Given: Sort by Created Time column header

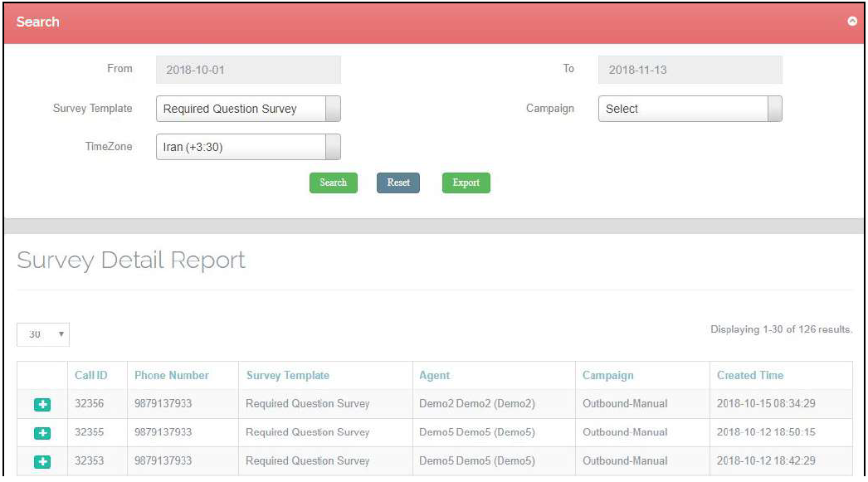Looking at the screenshot, I should pos(750,376).
